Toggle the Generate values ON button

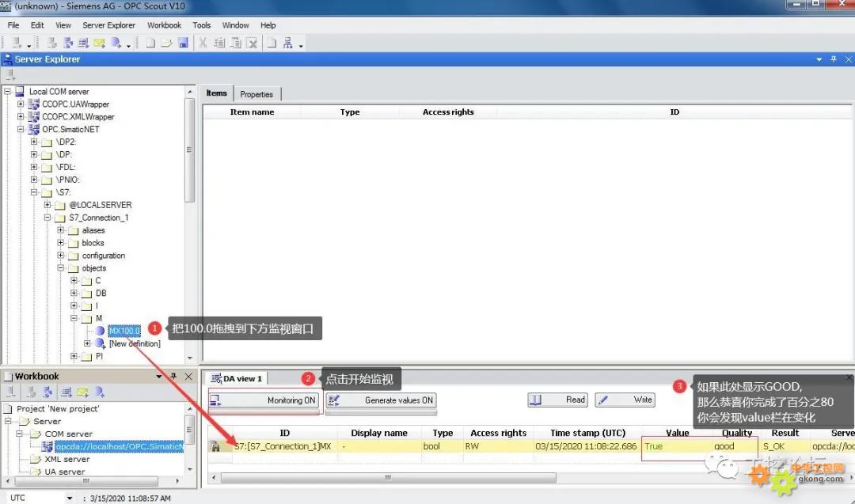click(x=381, y=400)
